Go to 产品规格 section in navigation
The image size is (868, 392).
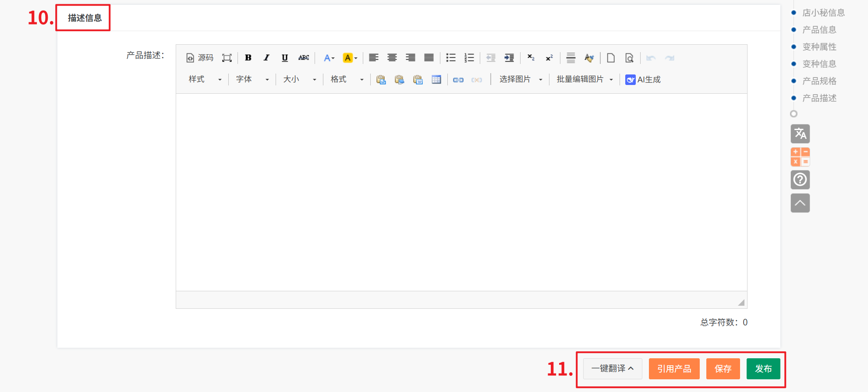pyautogui.click(x=819, y=81)
